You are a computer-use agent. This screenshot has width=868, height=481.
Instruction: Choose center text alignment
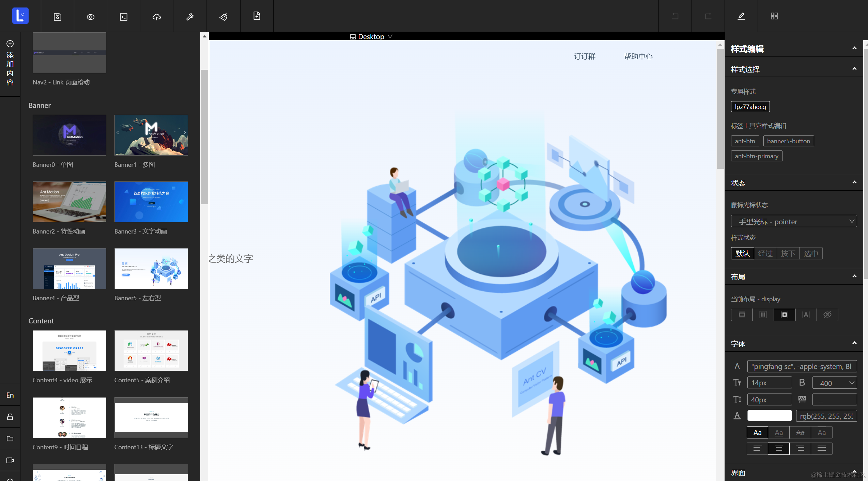[x=779, y=448]
